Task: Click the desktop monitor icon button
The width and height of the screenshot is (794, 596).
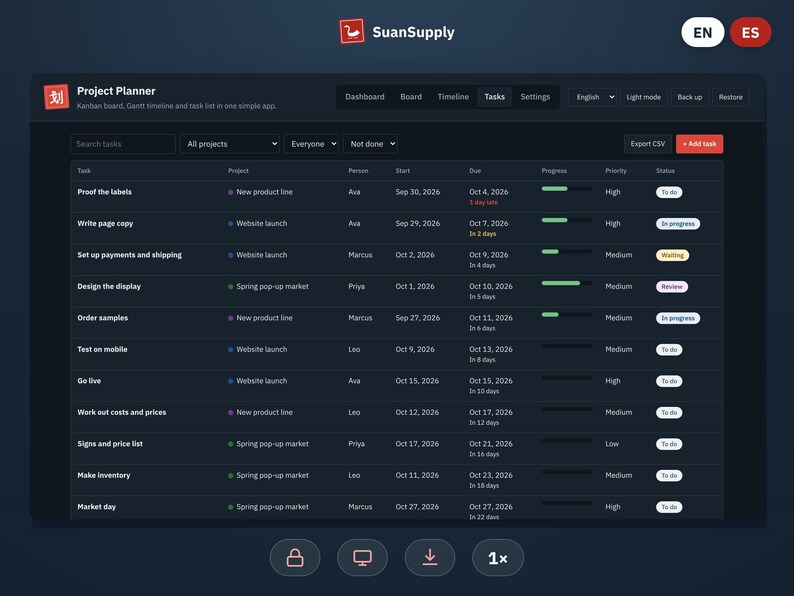Action: (363, 558)
